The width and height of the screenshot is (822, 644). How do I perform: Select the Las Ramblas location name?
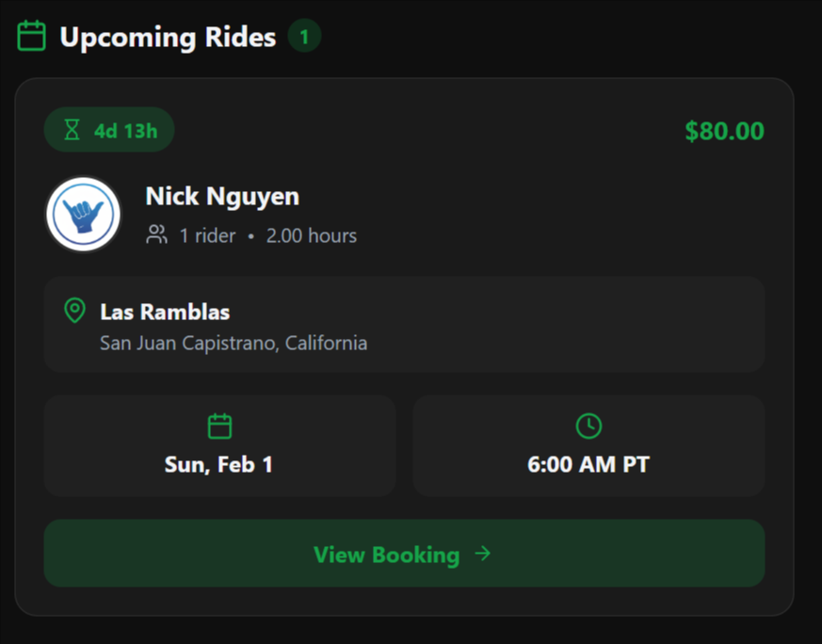pos(165,312)
